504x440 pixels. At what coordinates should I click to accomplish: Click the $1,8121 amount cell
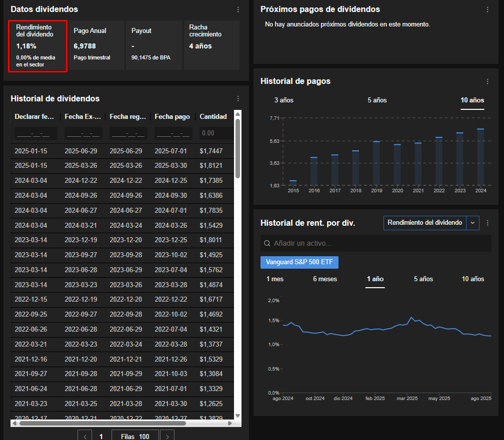pyautogui.click(x=211, y=166)
